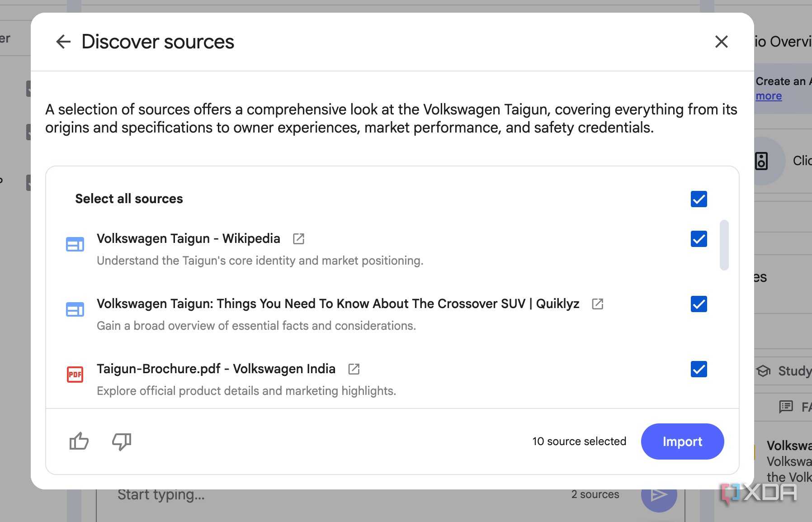Toggle the Select all sources checkbox
This screenshot has width=812, height=522.
tap(699, 199)
